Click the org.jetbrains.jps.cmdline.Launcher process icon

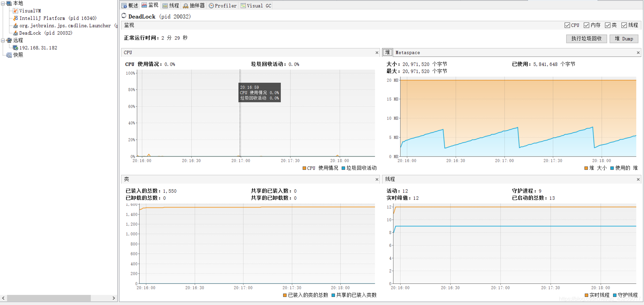pos(15,25)
